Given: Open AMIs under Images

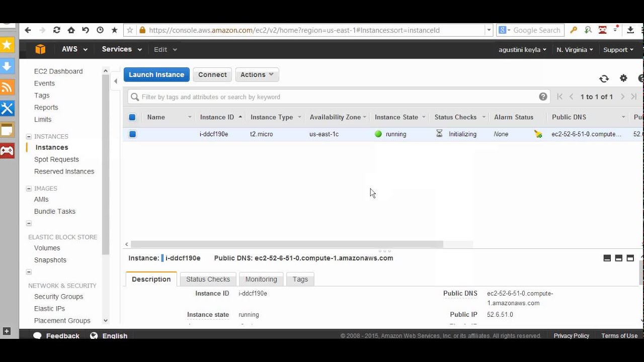Looking at the screenshot, I should [41, 200].
